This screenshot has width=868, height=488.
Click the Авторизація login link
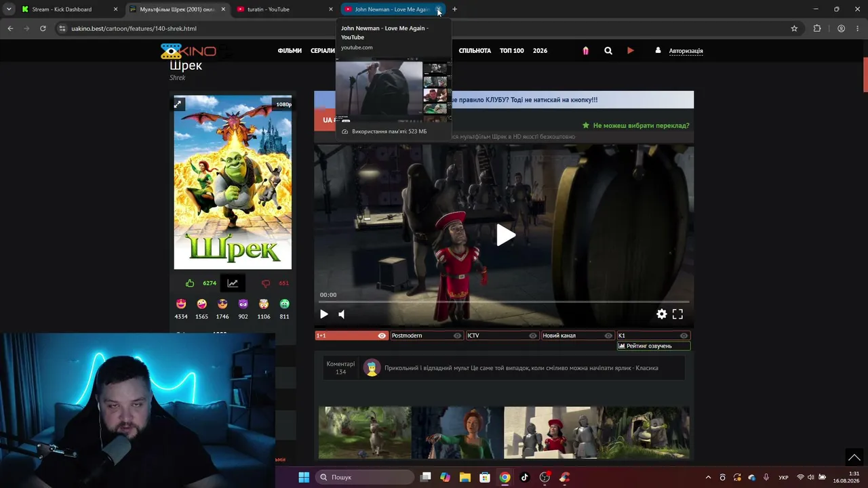coord(686,51)
